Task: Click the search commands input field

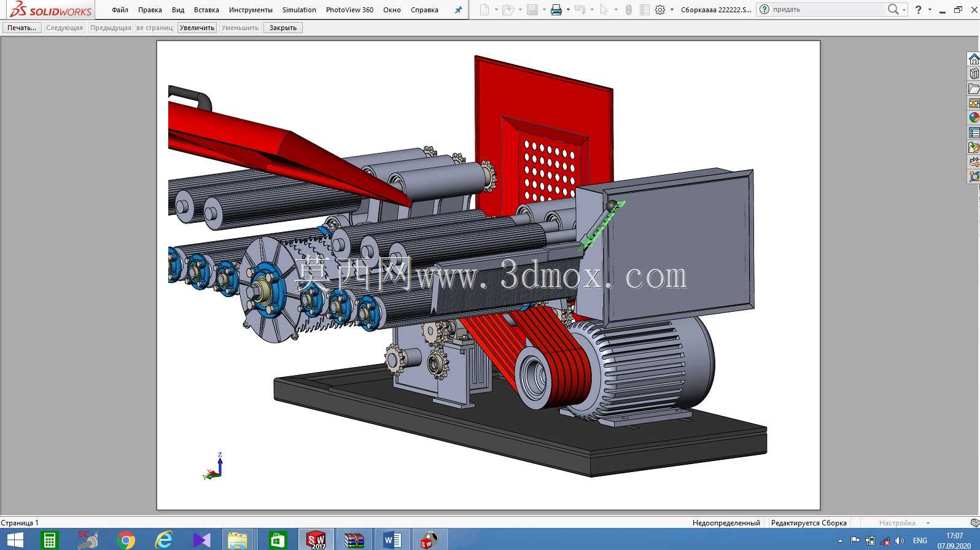Action: tap(828, 9)
